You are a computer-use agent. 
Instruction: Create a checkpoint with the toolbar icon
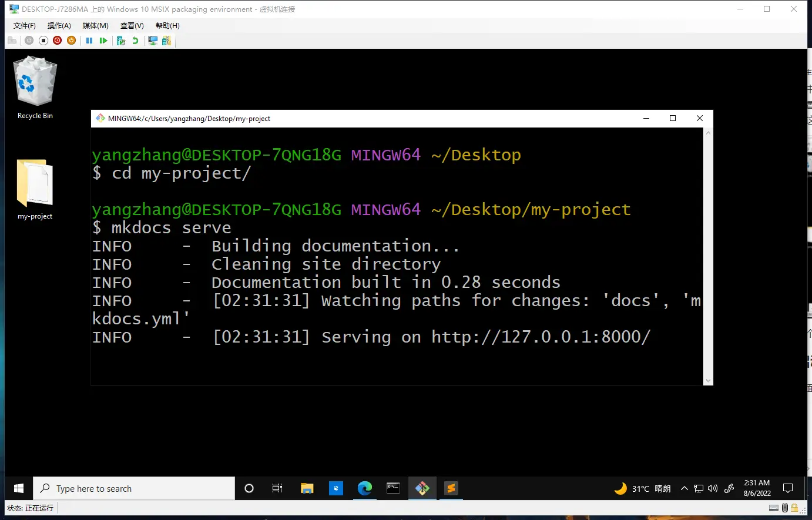coord(121,41)
